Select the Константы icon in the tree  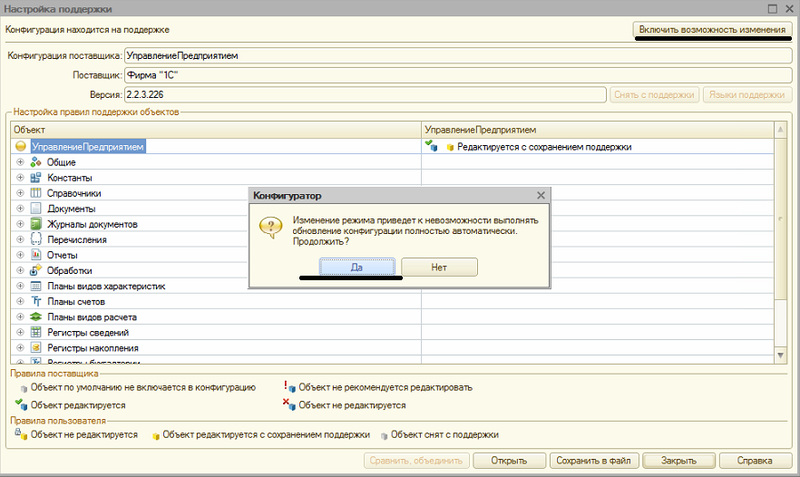pyautogui.click(x=36, y=178)
